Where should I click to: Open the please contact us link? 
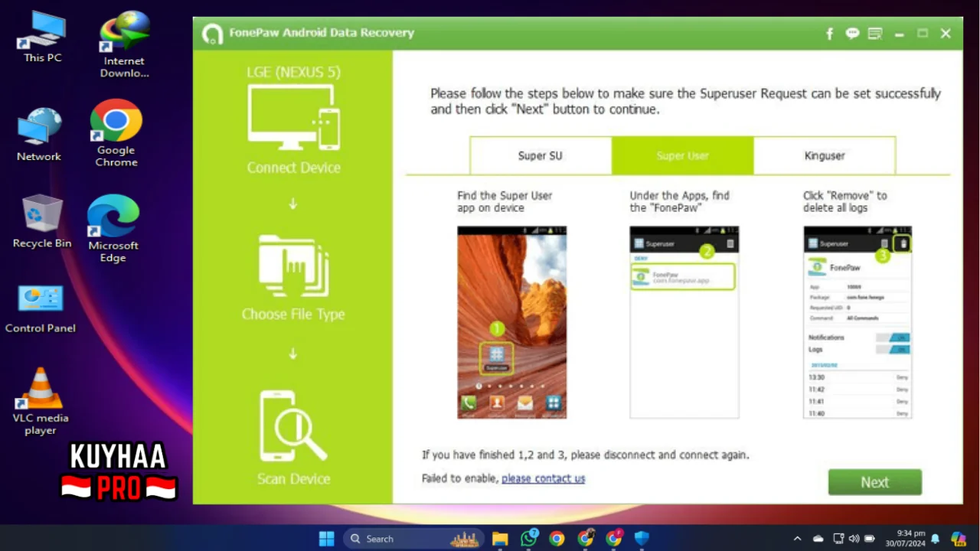pyautogui.click(x=543, y=478)
